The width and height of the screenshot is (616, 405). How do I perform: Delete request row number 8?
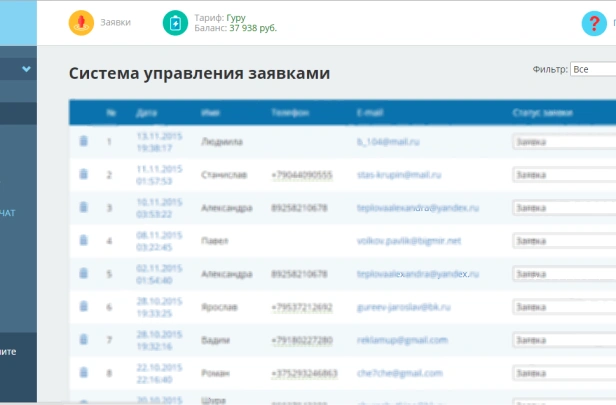(x=83, y=372)
